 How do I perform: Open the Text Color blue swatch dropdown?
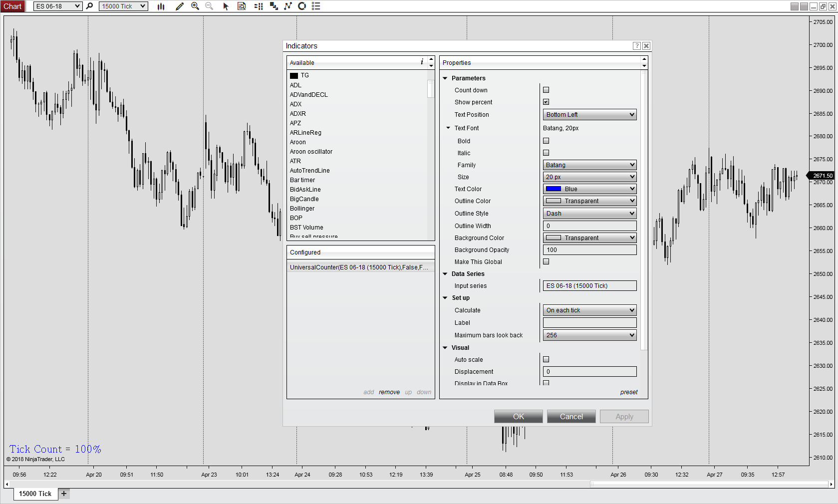(589, 189)
